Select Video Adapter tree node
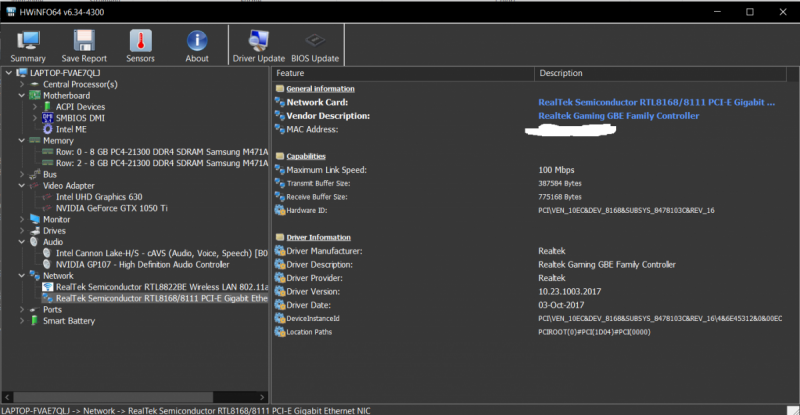 [x=68, y=185]
